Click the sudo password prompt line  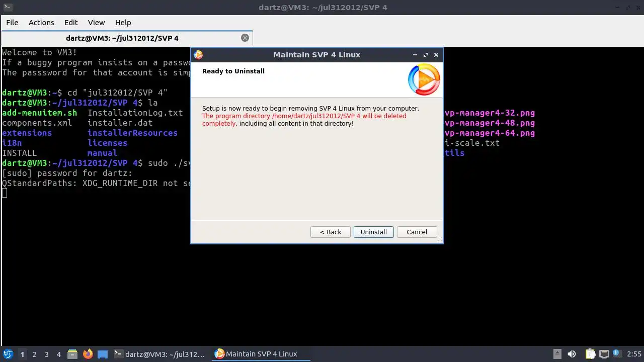(x=67, y=173)
